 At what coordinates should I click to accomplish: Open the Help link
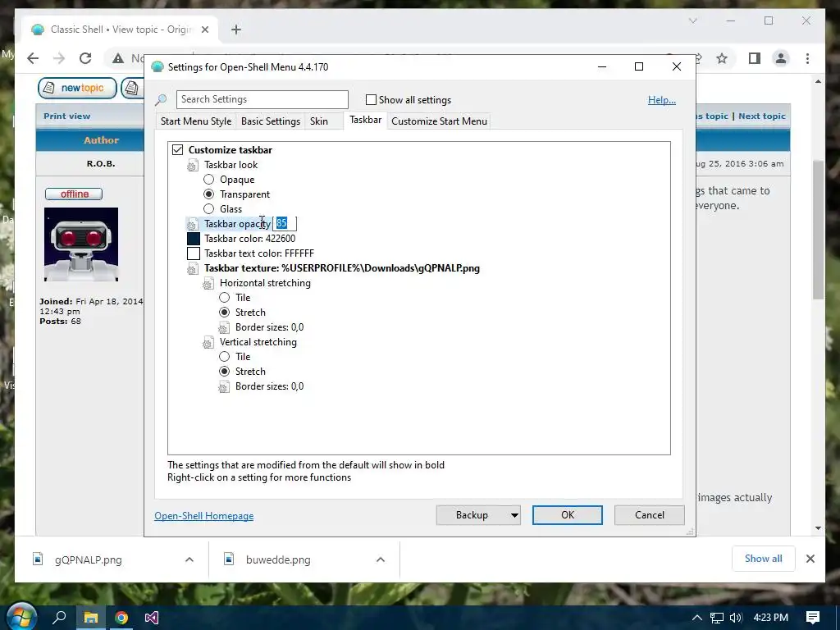point(662,99)
